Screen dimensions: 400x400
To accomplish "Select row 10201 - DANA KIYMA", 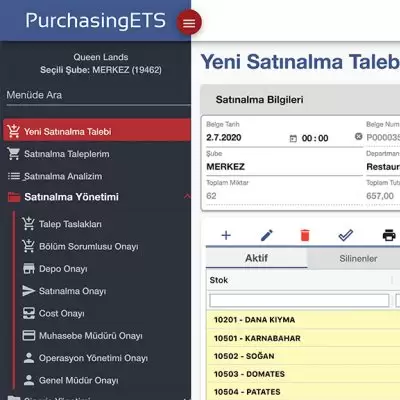I will (303, 320).
